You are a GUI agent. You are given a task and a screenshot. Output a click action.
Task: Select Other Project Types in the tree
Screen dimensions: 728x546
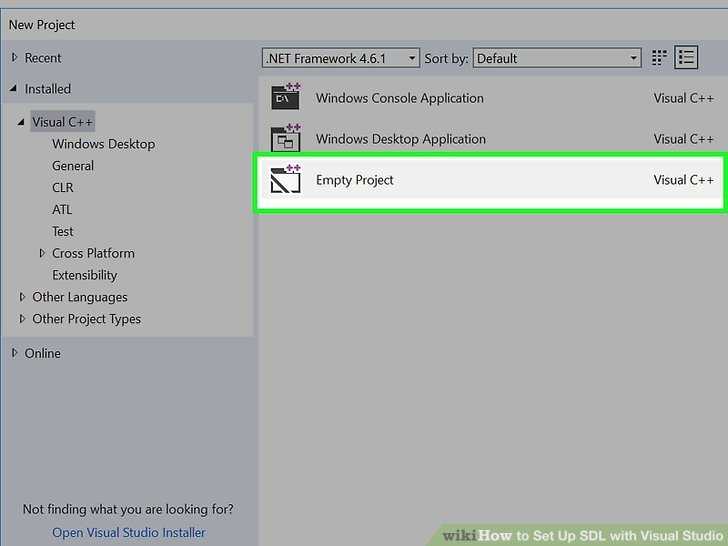86,319
